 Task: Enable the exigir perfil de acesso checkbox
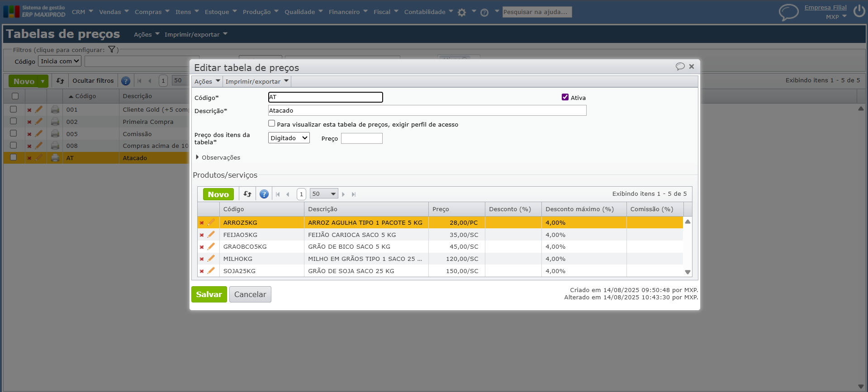272,123
